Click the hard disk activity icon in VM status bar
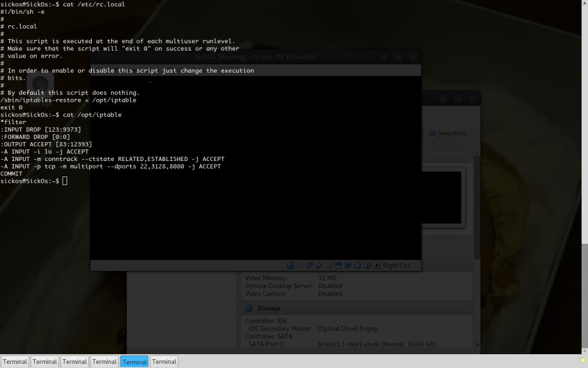This screenshot has height=368, width=588. (290, 265)
